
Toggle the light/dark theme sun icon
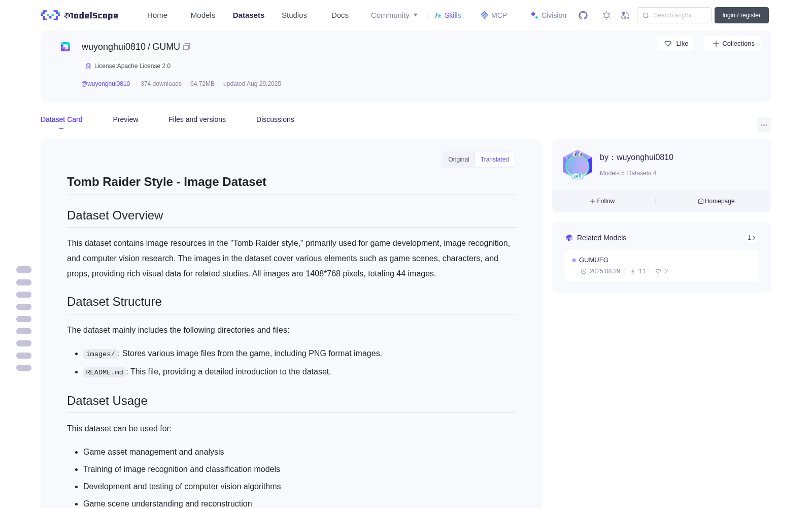pyautogui.click(x=606, y=15)
